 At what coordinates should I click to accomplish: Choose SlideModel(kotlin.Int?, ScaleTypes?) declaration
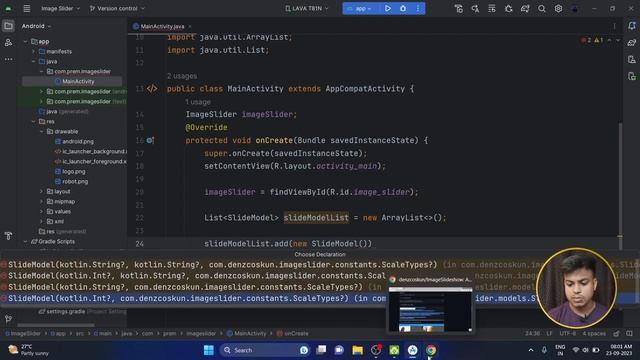click(x=320, y=298)
